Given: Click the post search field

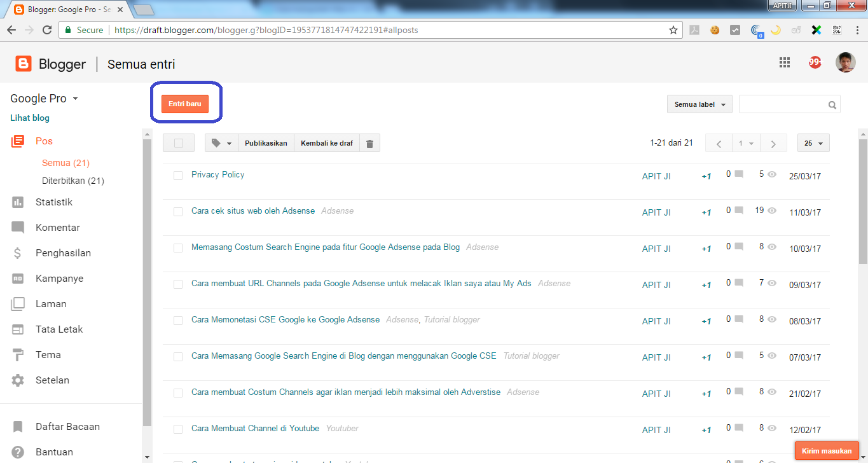Looking at the screenshot, I should tap(782, 104).
